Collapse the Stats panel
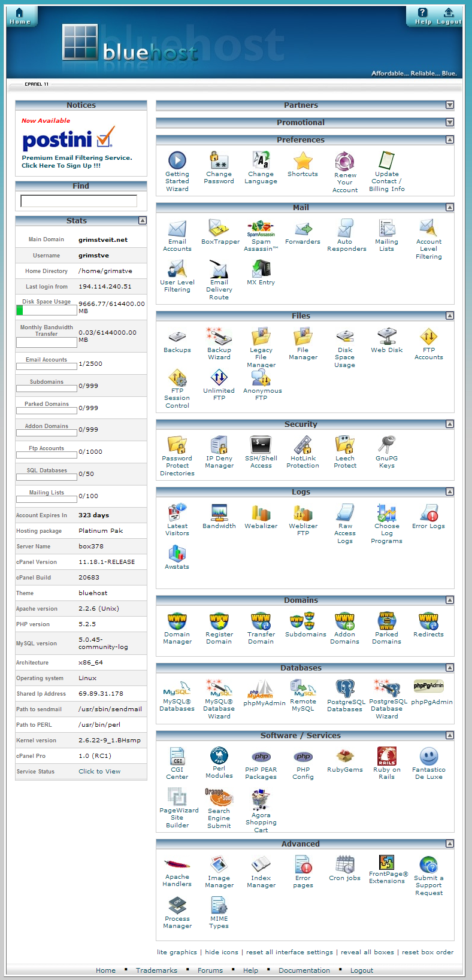Viewport: 472px width, 980px height. (143, 220)
